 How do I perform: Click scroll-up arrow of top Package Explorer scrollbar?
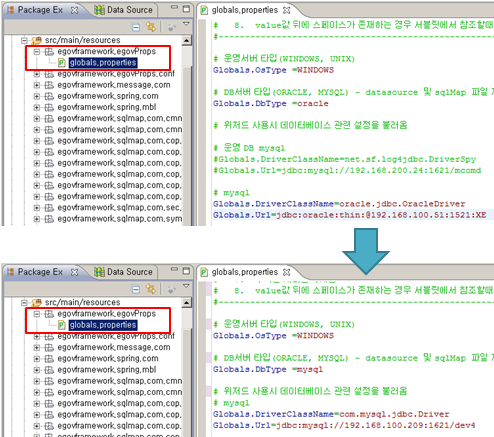point(187,41)
